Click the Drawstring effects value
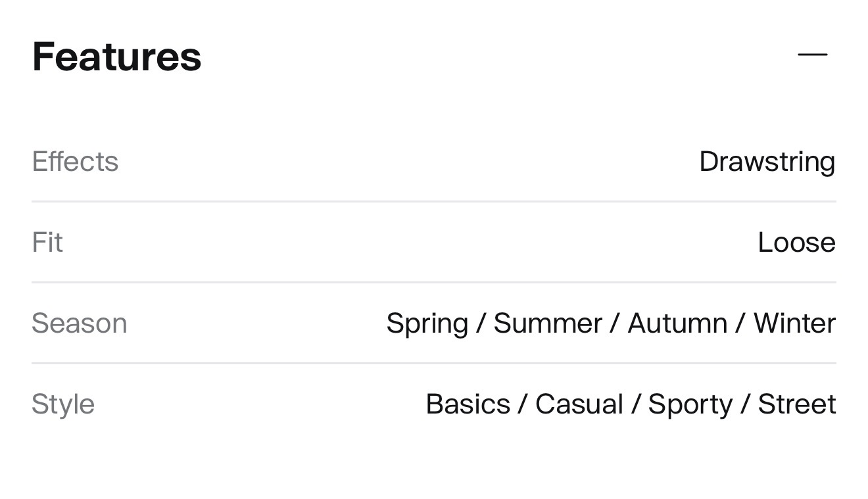The height and width of the screenshot is (499, 868). 767,162
